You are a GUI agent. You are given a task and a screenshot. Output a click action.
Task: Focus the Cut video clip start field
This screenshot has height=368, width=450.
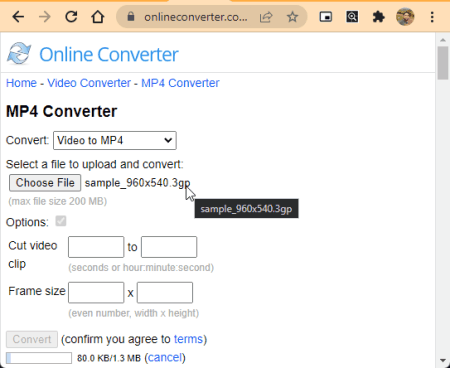[96, 247]
